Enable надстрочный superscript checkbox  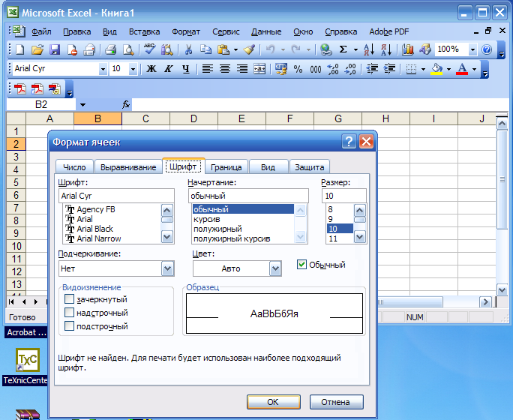[x=69, y=313]
